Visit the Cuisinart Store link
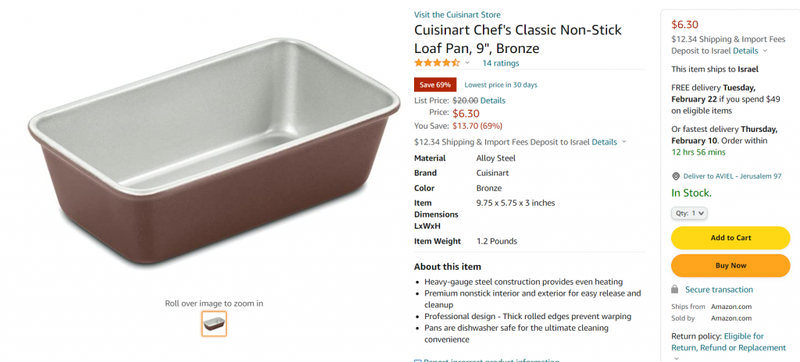The width and height of the screenshot is (800, 362). pos(457,15)
